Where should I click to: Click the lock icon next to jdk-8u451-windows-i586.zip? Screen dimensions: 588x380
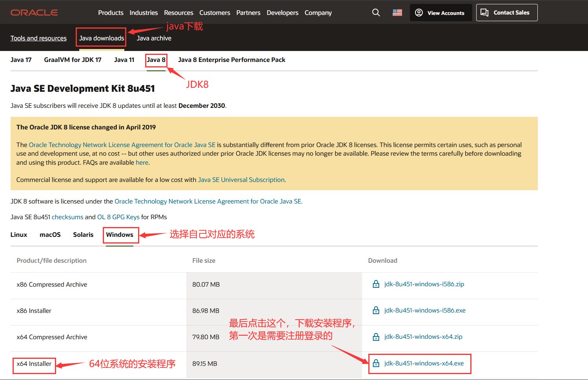[376, 284]
